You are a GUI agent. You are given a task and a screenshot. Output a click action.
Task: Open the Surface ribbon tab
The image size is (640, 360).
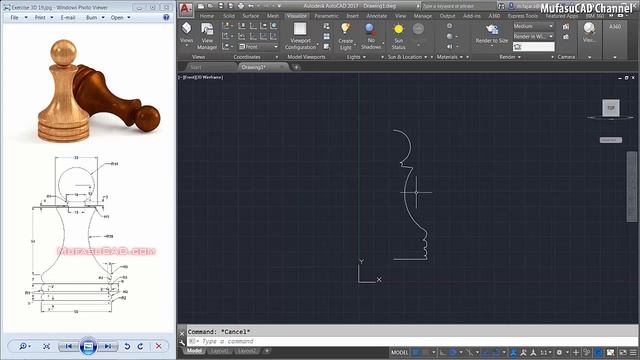pos(251,16)
